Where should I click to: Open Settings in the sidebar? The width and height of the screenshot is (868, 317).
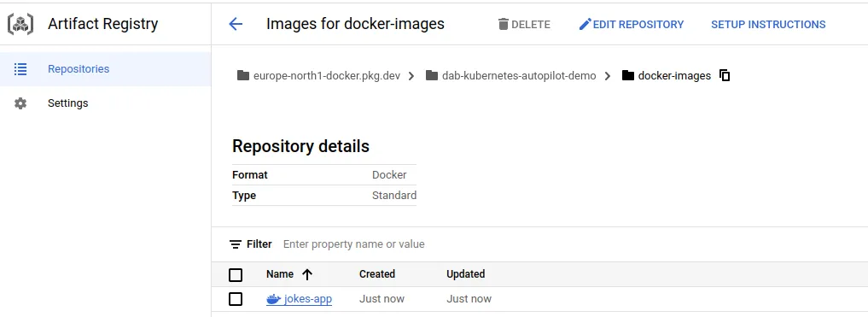pos(105,103)
